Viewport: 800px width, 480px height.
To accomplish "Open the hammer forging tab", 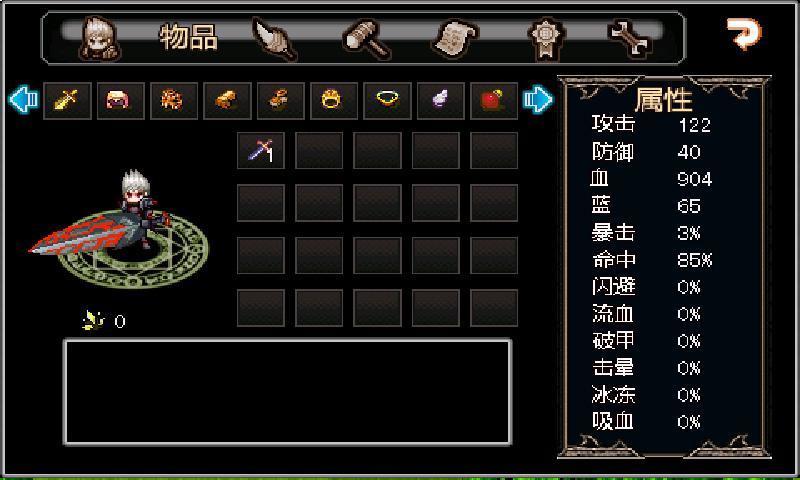I will click(x=368, y=39).
